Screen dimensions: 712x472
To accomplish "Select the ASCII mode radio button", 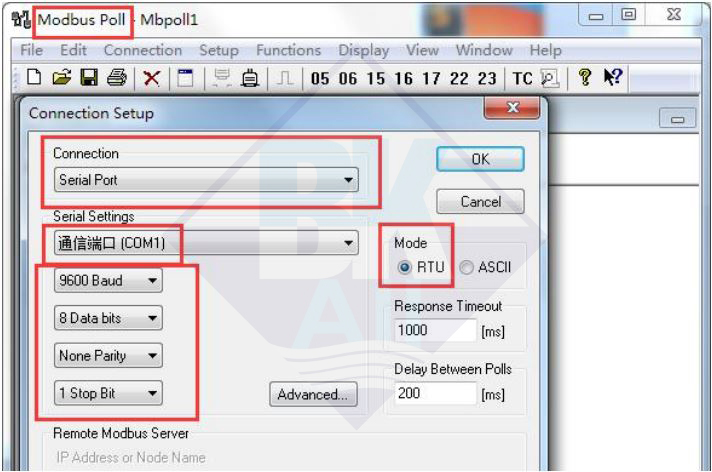I will (466, 267).
